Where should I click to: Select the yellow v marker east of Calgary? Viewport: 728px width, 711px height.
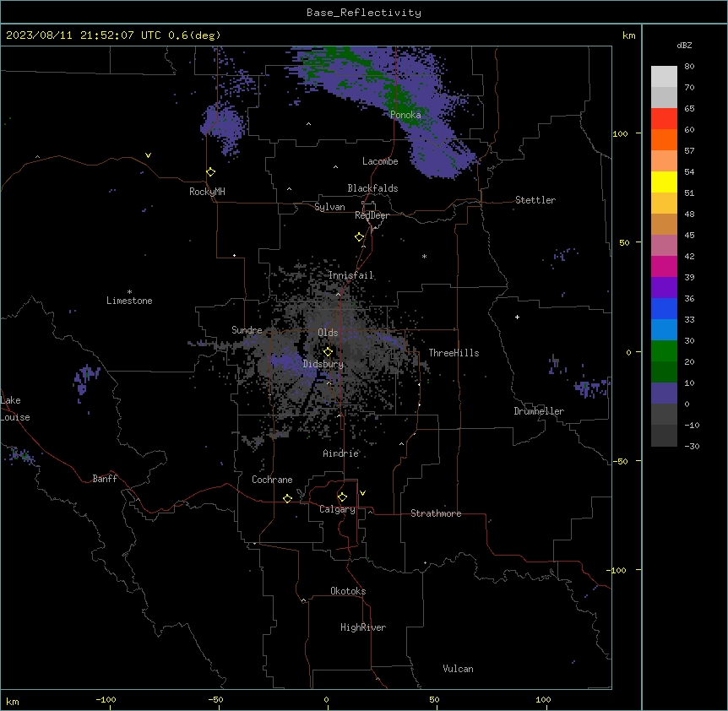pos(362,493)
